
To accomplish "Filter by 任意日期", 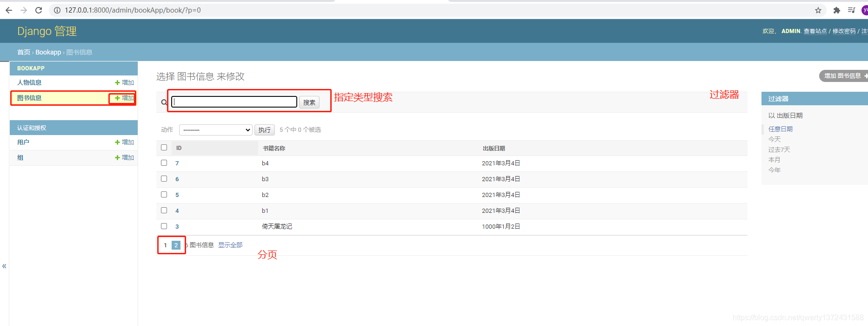I will 781,129.
